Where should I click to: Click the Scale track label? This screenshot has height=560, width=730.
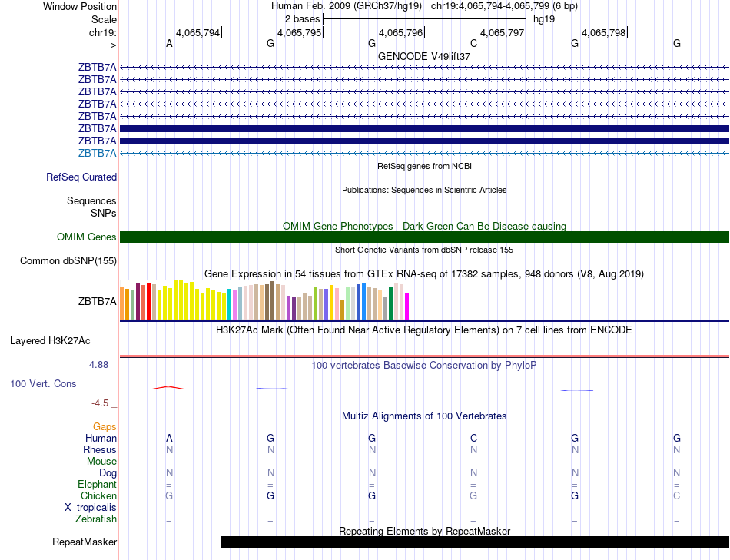point(104,19)
